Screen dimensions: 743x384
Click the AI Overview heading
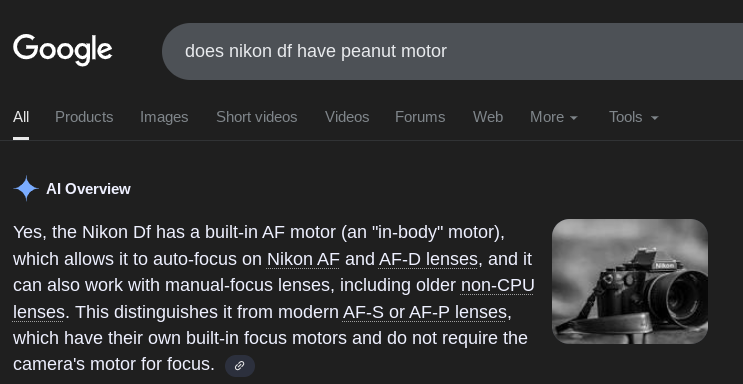tap(88, 189)
